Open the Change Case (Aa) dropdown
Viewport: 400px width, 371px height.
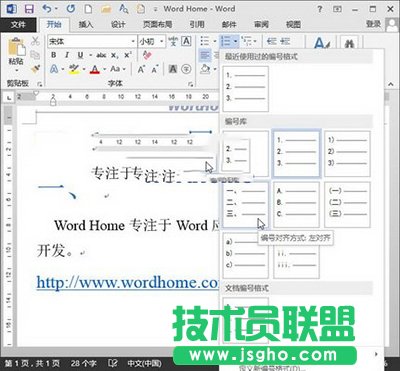(x=118, y=69)
